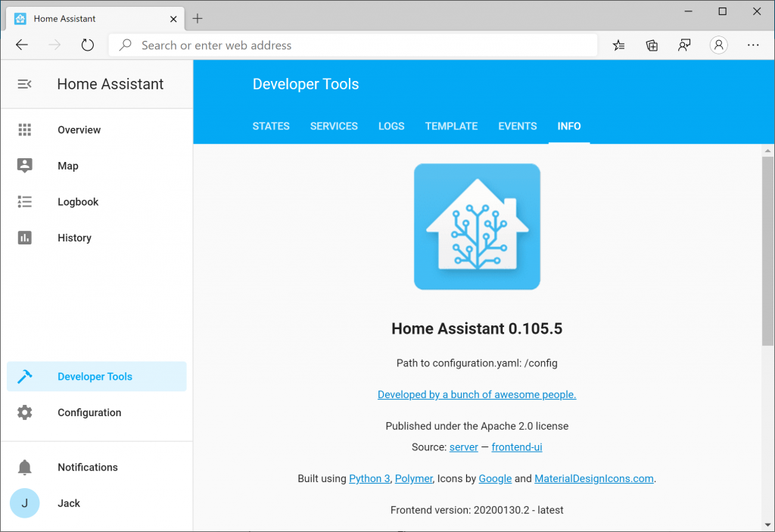Screen dimensions: 775x532
Task: Open Map in the sidebar
Action: coord(97,166)
